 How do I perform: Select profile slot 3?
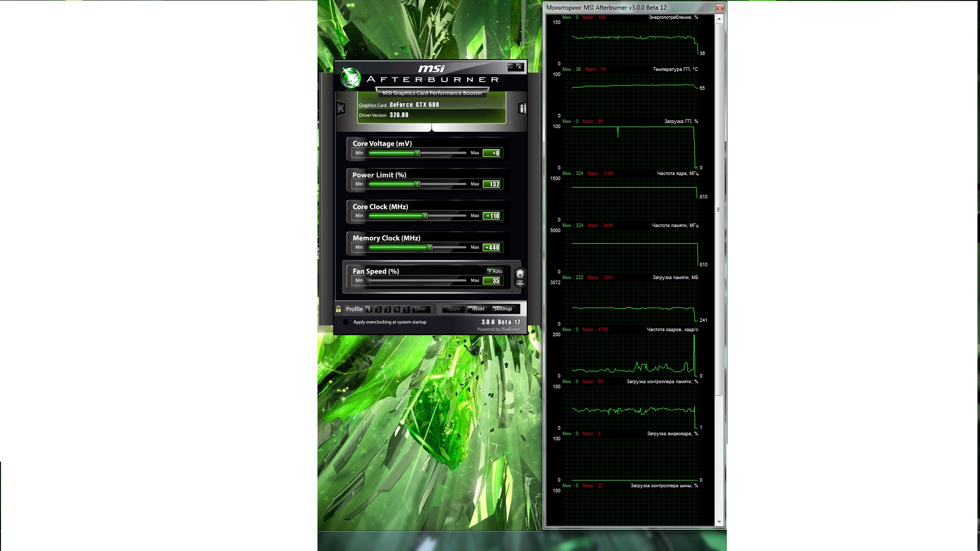[x=387, y=309]
